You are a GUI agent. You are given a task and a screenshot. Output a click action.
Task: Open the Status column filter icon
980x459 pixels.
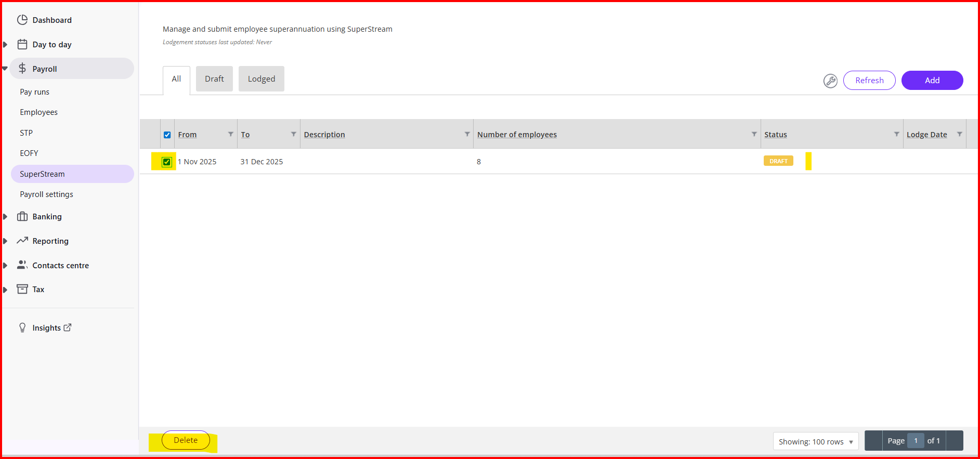point(897,134)
